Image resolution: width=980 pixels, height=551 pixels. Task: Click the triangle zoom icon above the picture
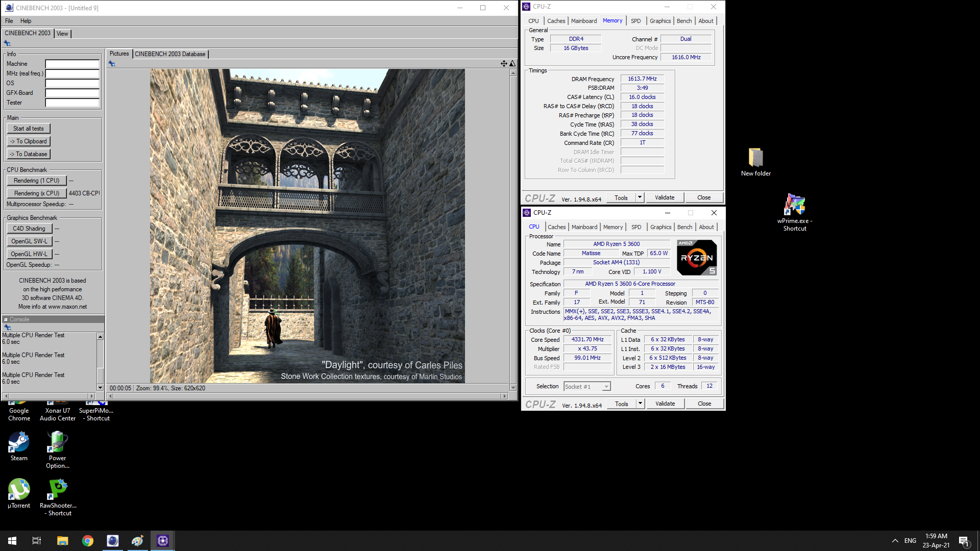coord(512,63)
